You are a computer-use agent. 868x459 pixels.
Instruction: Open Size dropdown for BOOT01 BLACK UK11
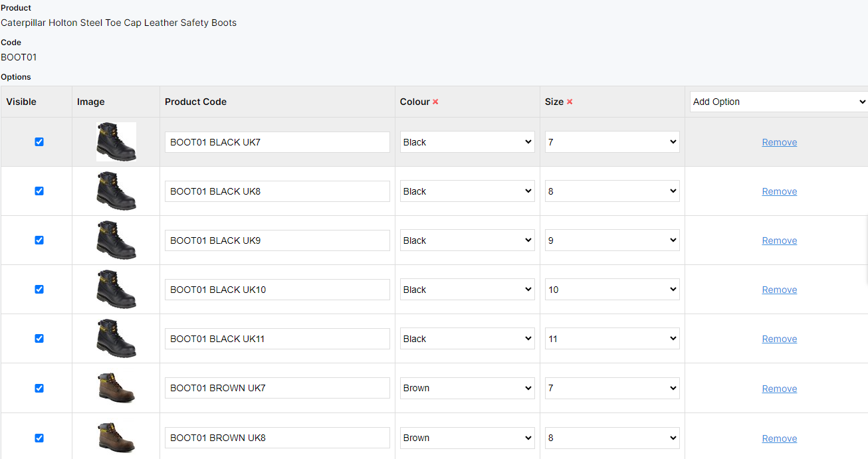coord(612,339)
